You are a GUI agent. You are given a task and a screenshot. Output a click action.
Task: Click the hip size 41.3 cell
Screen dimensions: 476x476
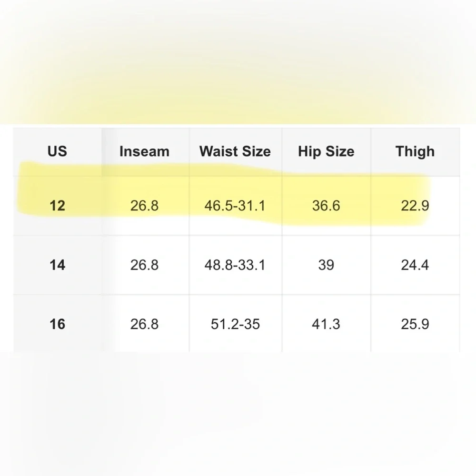(326, 324)
